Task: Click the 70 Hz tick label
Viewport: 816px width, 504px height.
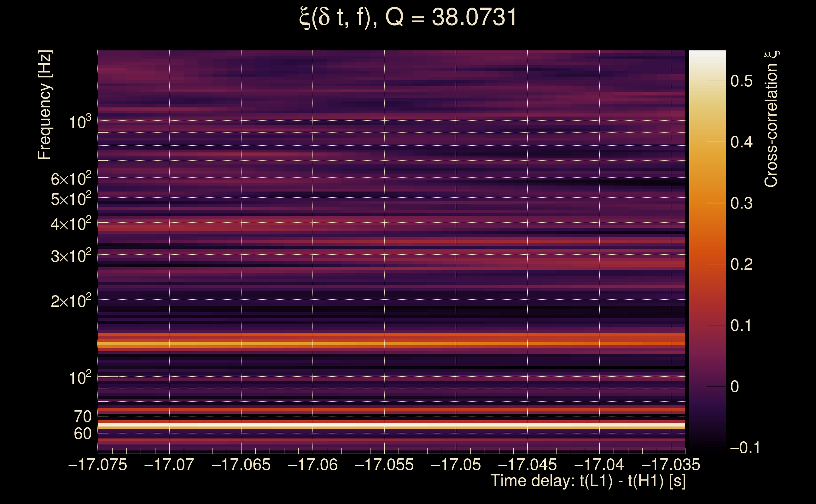Action: pos(82,416)
